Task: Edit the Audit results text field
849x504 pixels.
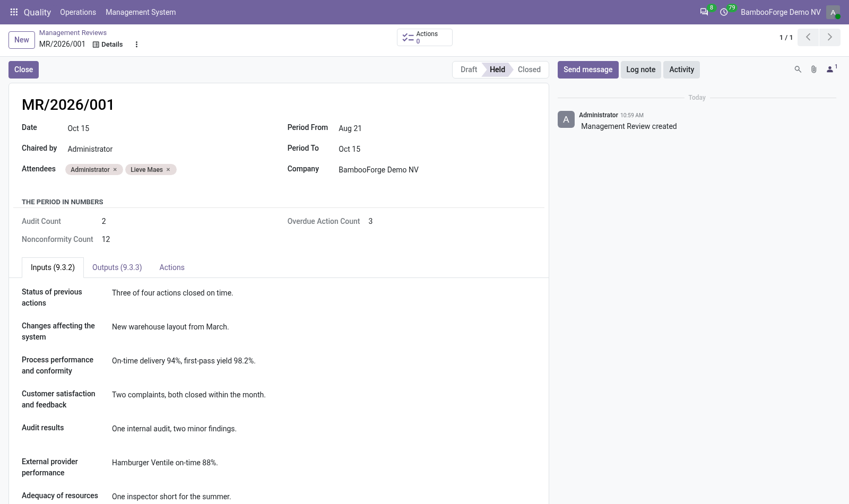Action: (324, 429)
